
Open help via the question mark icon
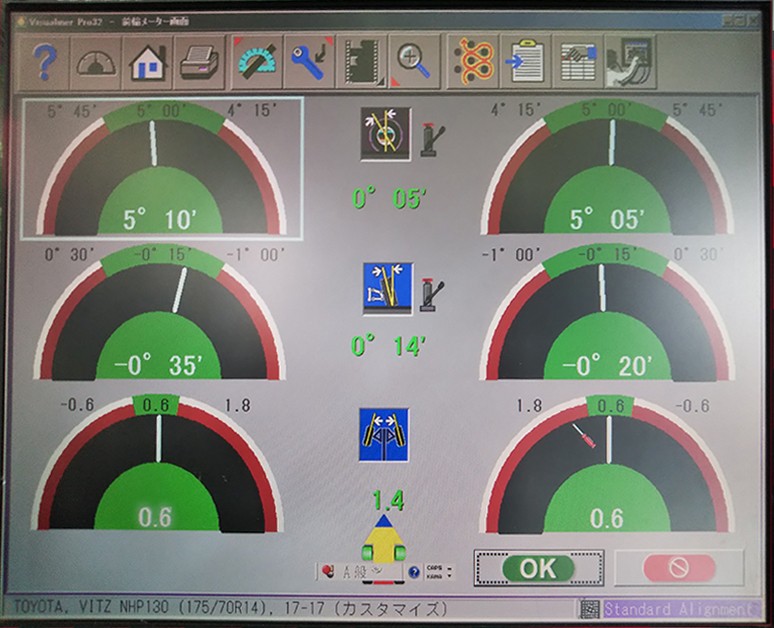coord(43,63)
